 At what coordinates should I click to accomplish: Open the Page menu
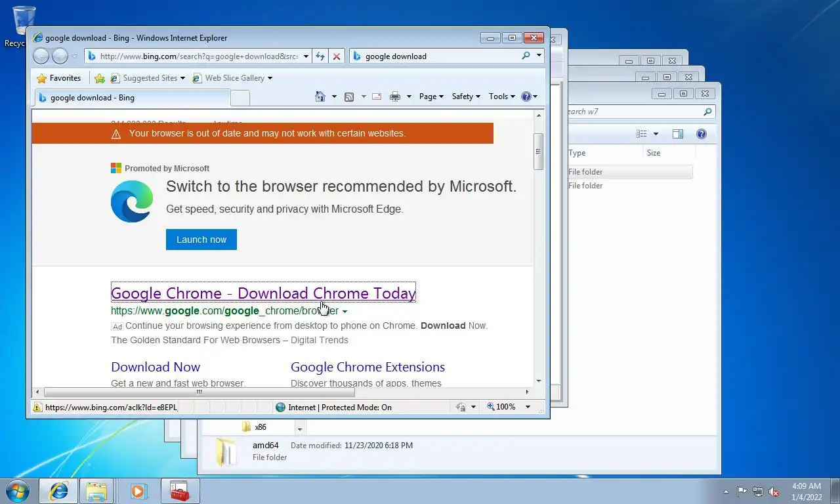pos(431,96)
